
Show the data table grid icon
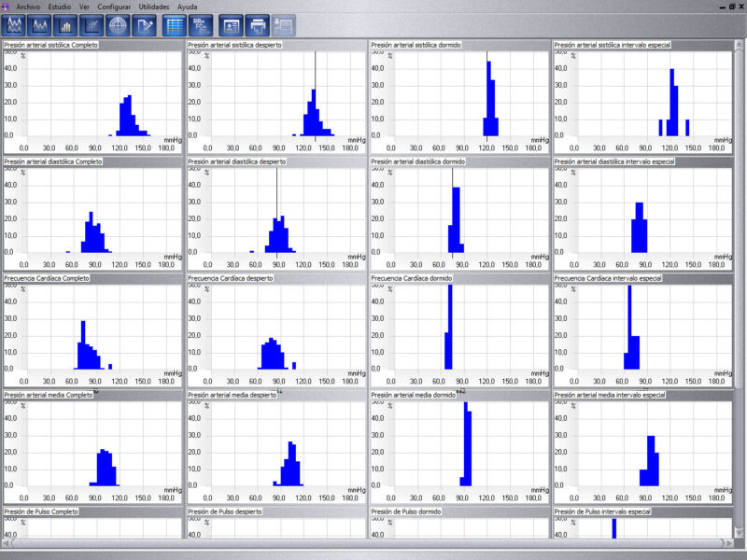[x=174, y=25]
